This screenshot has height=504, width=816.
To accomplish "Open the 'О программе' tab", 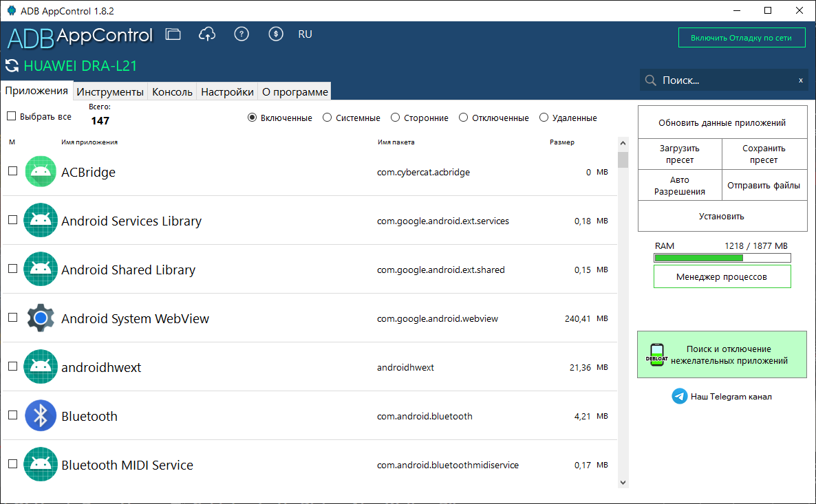I will [294, 91].
